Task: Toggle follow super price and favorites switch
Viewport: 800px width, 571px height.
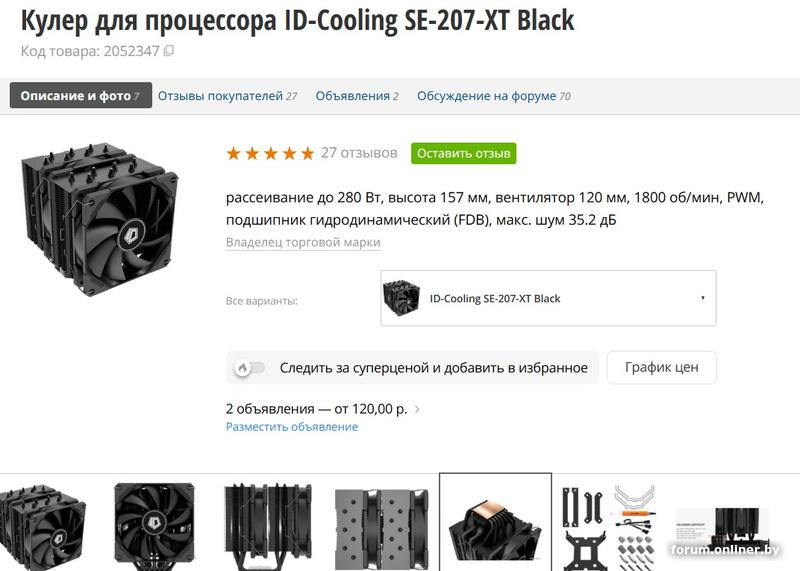Action: 251,368
